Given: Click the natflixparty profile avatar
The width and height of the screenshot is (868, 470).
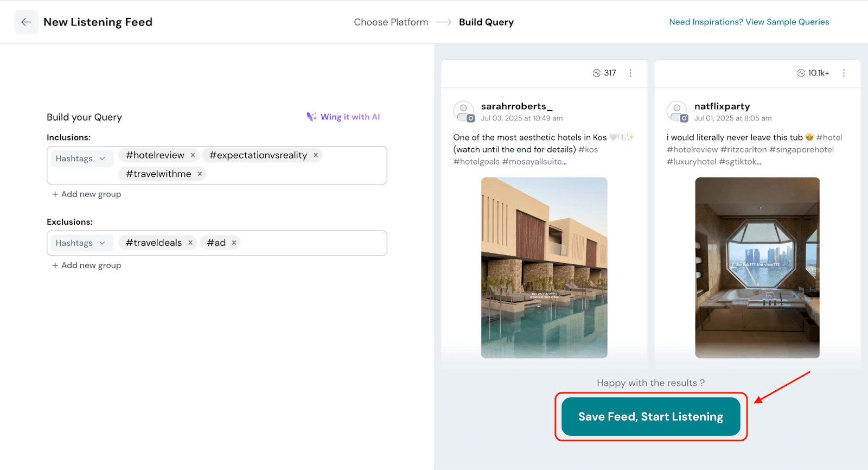Looking at the screenshot, I should (677, 111).
